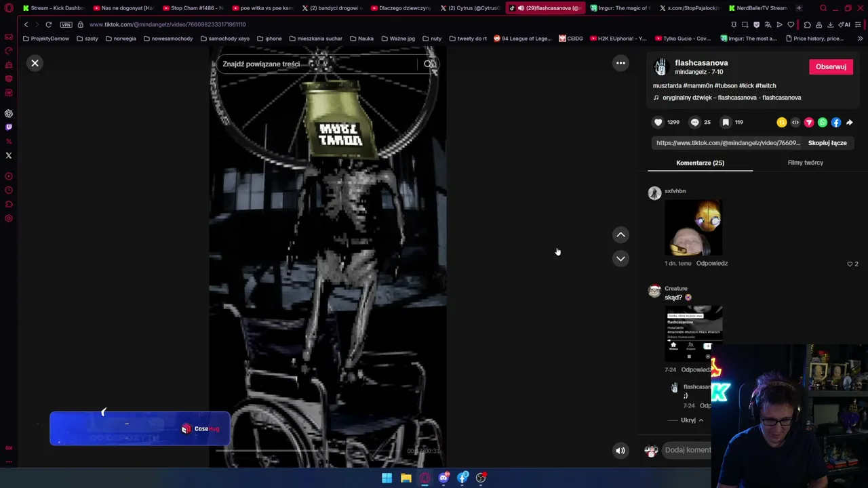Viewport: 868px width, 488px height.
Task: Click the TikTok URL in address bar
Action: pyautogui.click(x=167, y=24)
